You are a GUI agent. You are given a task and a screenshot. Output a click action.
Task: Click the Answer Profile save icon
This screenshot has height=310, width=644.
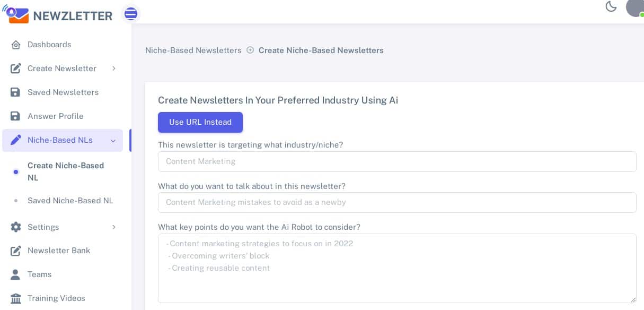point(16,116)
